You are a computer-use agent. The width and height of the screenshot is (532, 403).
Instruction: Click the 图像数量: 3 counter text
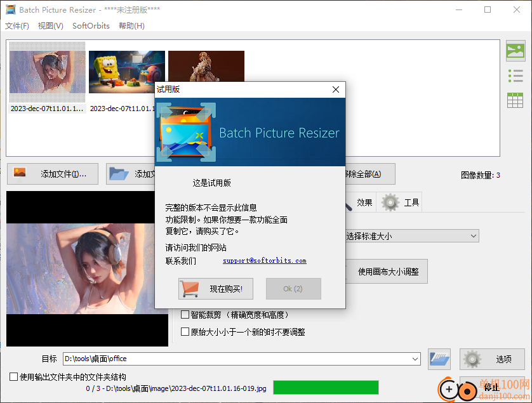point(481,175)
